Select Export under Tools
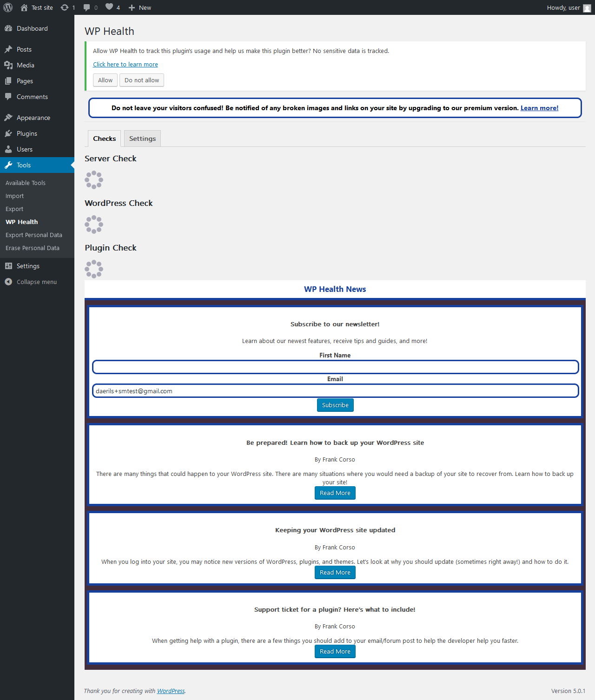Image resolution: width=595 pixels, height=700 pixels. pos(14,209)
